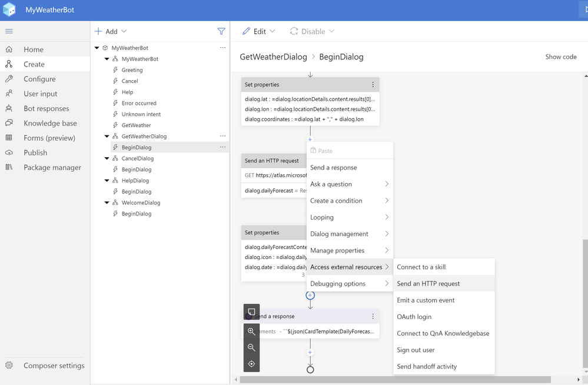Screen dimensions: 588x385
Task: Select Sign out user option
Action: pos(444,350)
